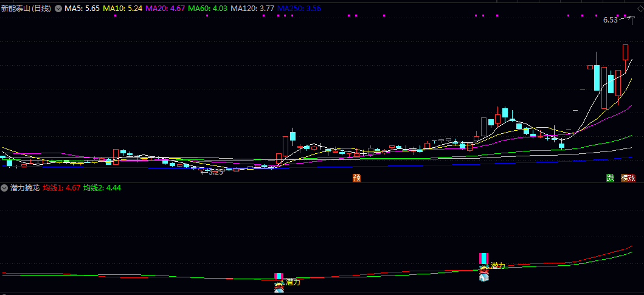The height and width of the screenshot is (295, 644).
Task: Click the 均线1: 4.67 label
Action: pyautogui.click(x=61, y=188)
